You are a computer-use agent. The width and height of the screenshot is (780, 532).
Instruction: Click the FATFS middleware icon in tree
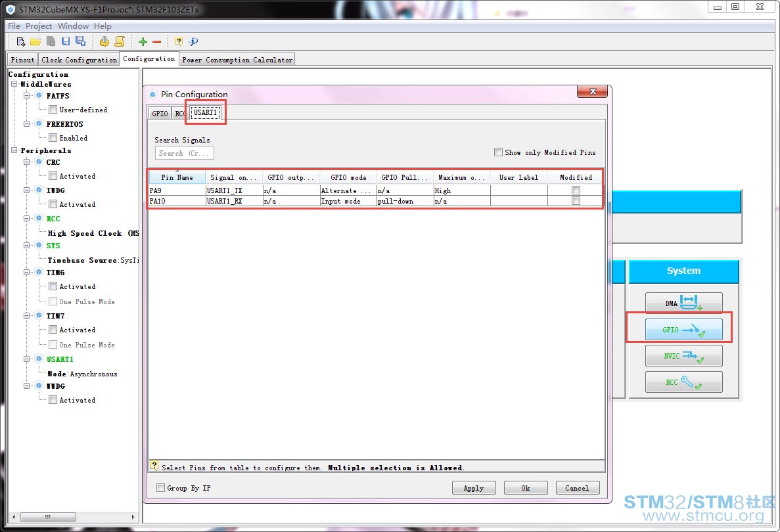[39, 95]
